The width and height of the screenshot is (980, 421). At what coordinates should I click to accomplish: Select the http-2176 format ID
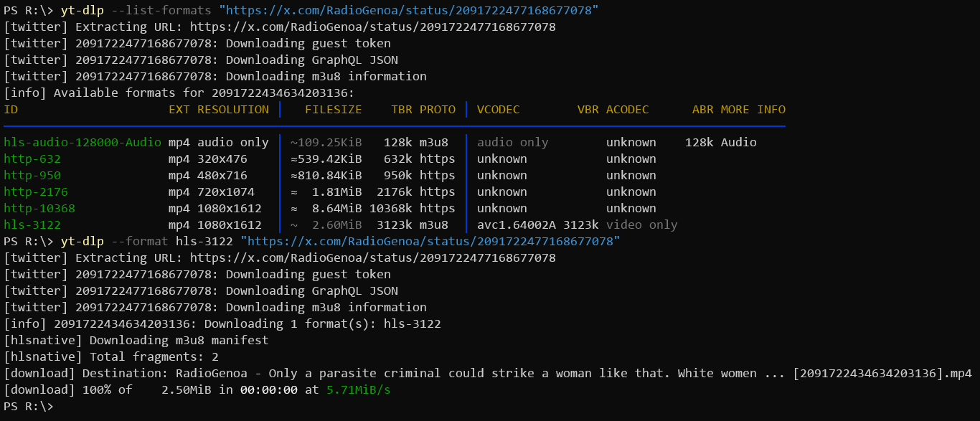tap(36, 191)
